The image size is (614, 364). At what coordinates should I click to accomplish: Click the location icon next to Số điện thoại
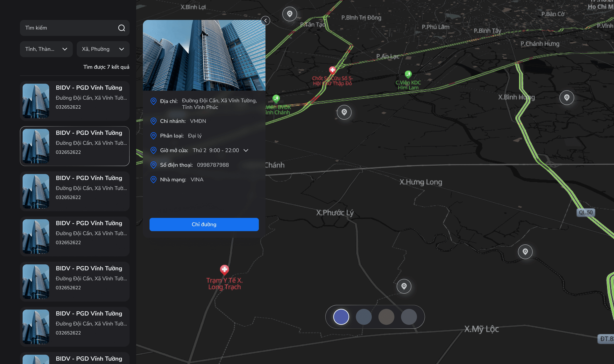point(153,165)
